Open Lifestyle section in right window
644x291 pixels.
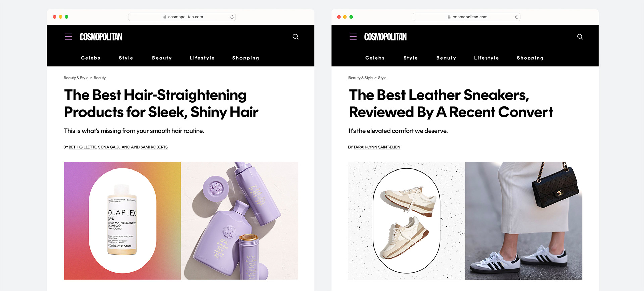click(x=486, y=58)
